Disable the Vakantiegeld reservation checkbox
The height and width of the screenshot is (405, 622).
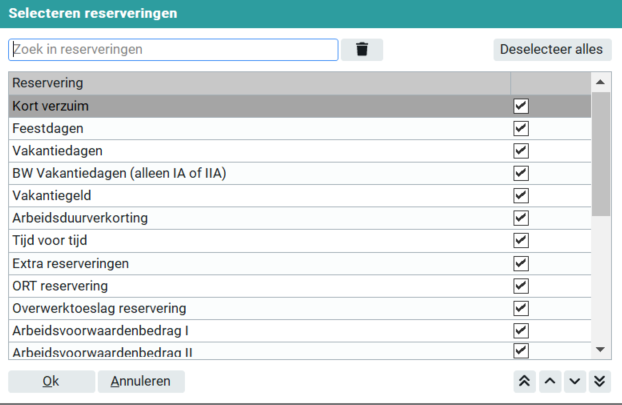pyautogui.click(x=520, y=196)
